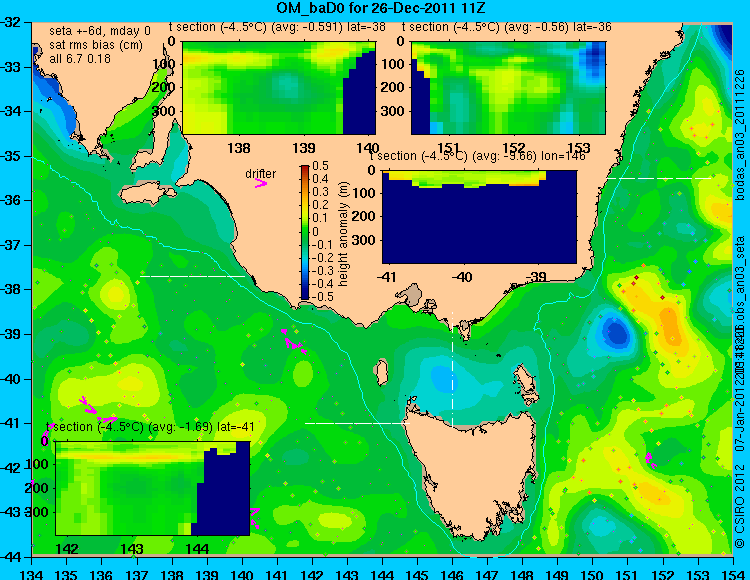Open the lat=-38 temperature section inset plot
The image size is (750, 580).
[x=279, y=88]
